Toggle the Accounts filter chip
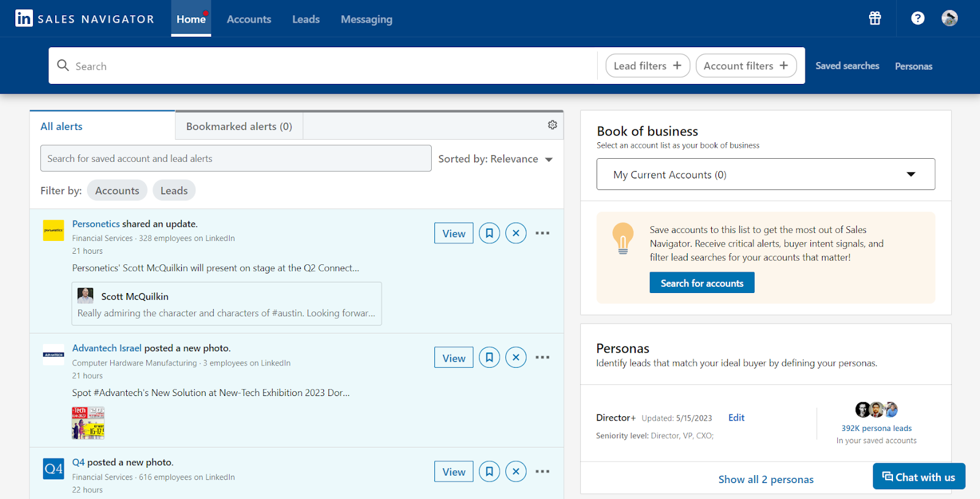 click(x=117, y=191)
